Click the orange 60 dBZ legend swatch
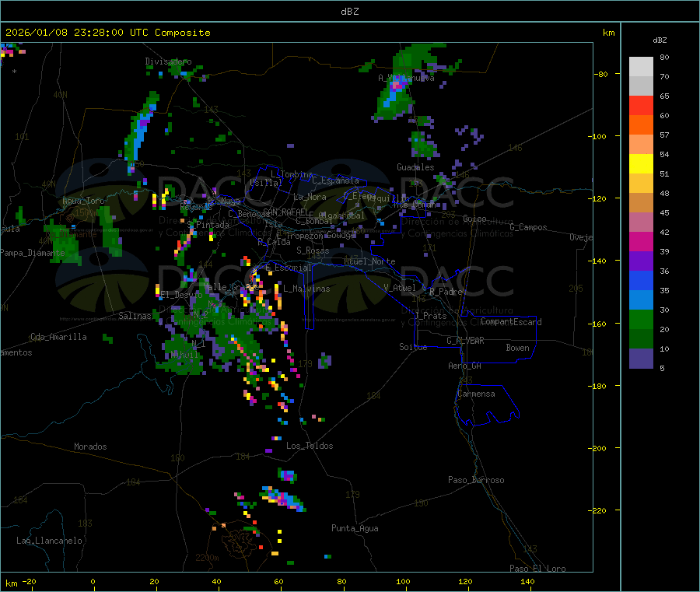The width and height of the screenshot is (700, 592). 641,124
